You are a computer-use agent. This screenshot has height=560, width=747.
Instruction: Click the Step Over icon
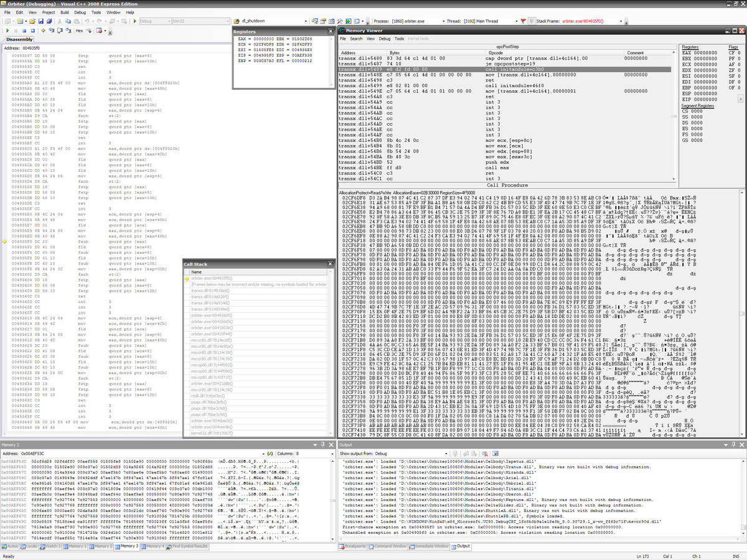[x=60, y=30]
